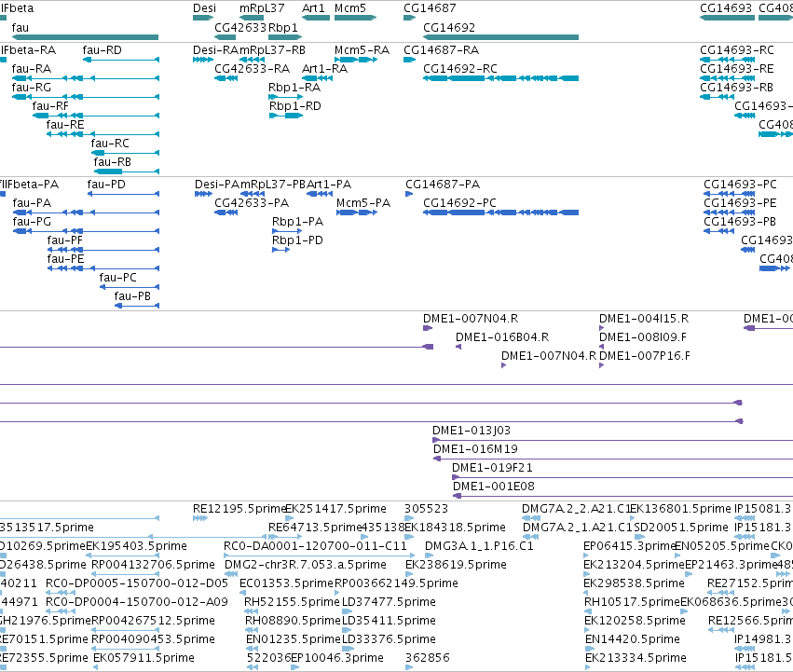Viewport: 793px width, 672px height.
Task: Click the fau-PF protein feature
Action: click(103, 250)
